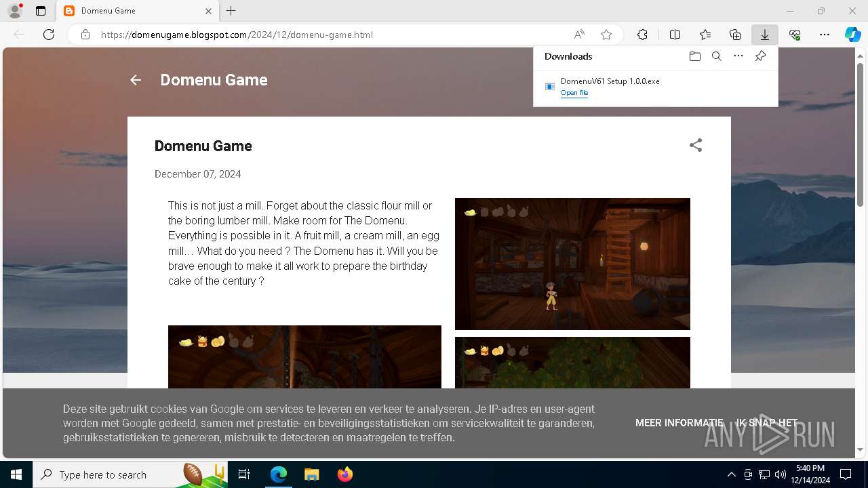Click IK SNAP HET cookie button

(767, 423)
